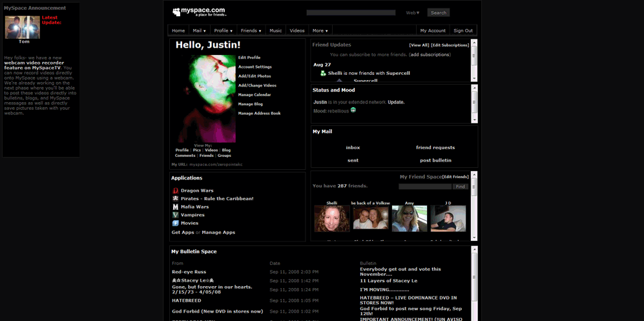Click View My Pics link
This screenshot has width=644, height=321.
pyautogui.click(x=197, y=150)
